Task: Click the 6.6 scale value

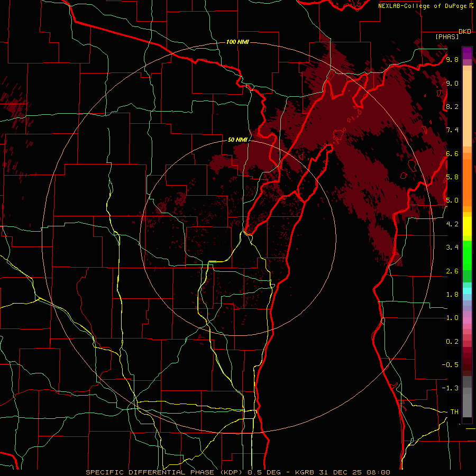Action: click(452, 153)
